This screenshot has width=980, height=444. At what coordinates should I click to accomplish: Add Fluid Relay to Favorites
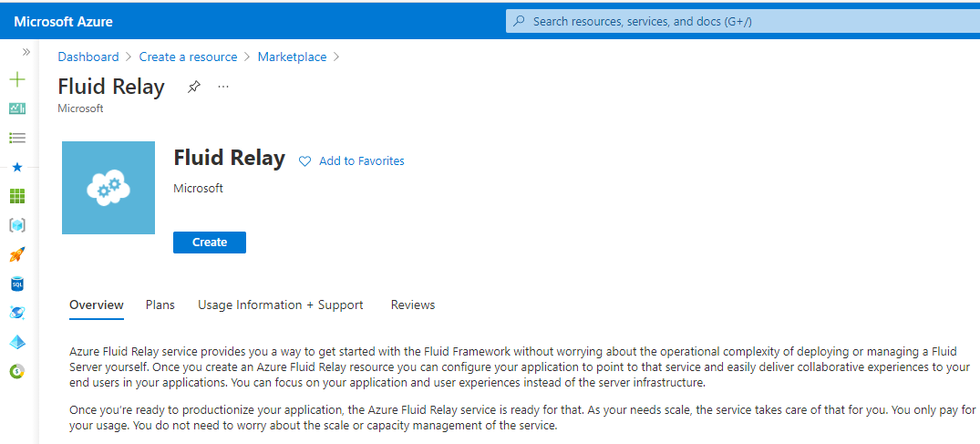click(x=352, y=161)
